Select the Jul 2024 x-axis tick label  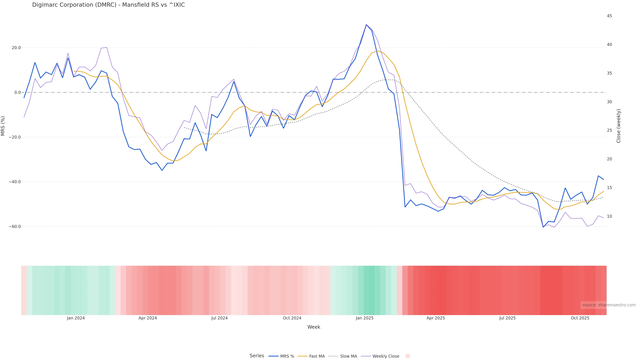click(x=219, y=318)
